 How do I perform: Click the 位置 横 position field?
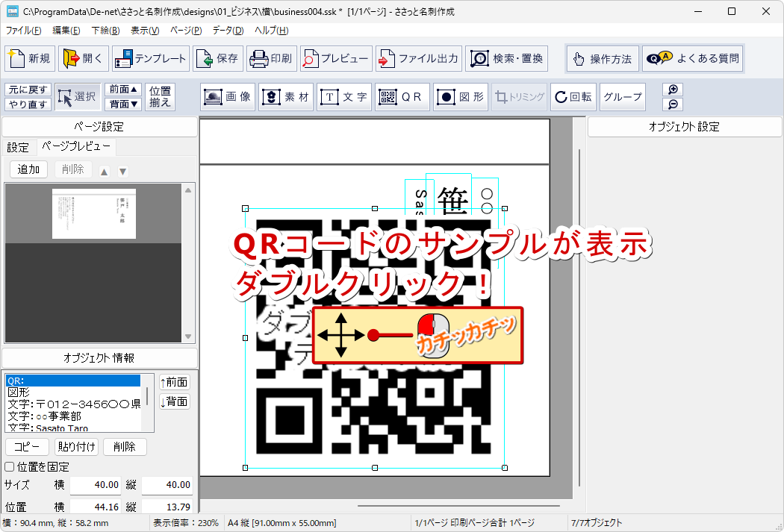click(x=96, y=507)
